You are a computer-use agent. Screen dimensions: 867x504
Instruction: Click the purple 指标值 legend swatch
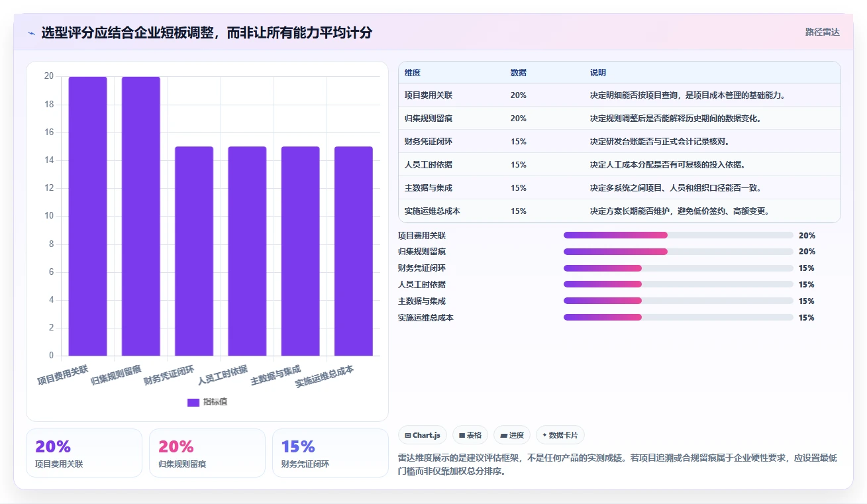[193, 402]
